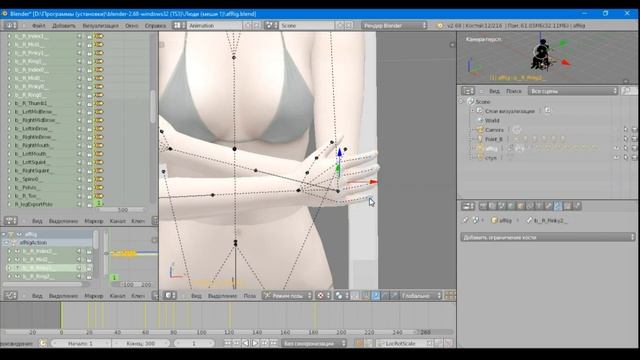Click the b_Spine0 keyframe marker

(x=99, y=179)
